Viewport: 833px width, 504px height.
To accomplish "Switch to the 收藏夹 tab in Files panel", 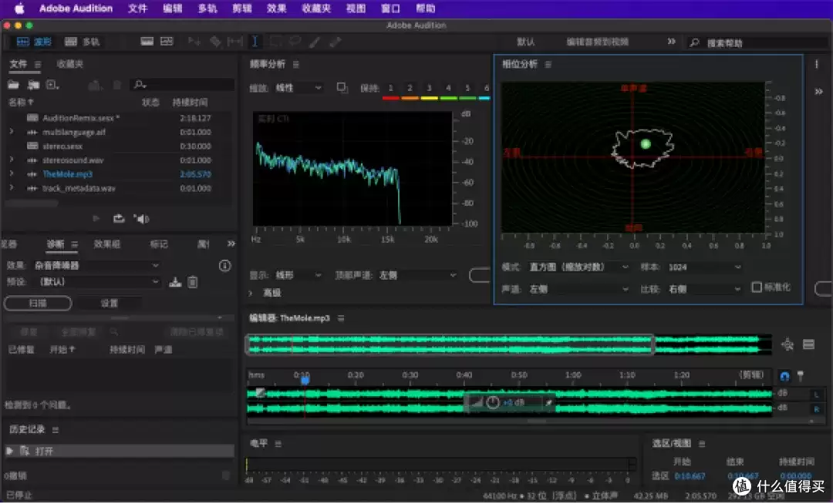I will [x=69, y=64].
